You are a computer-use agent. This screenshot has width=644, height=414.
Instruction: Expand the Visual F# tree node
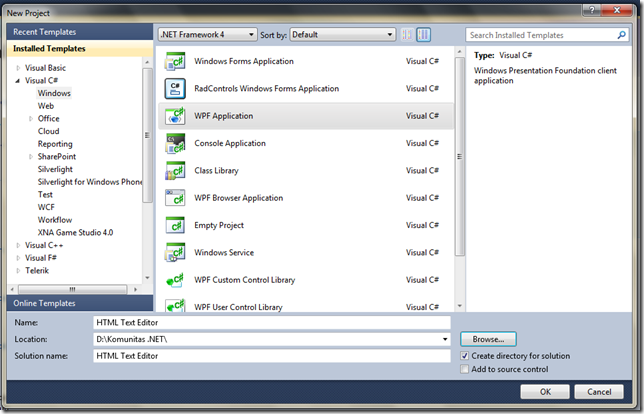pos(18,258)
